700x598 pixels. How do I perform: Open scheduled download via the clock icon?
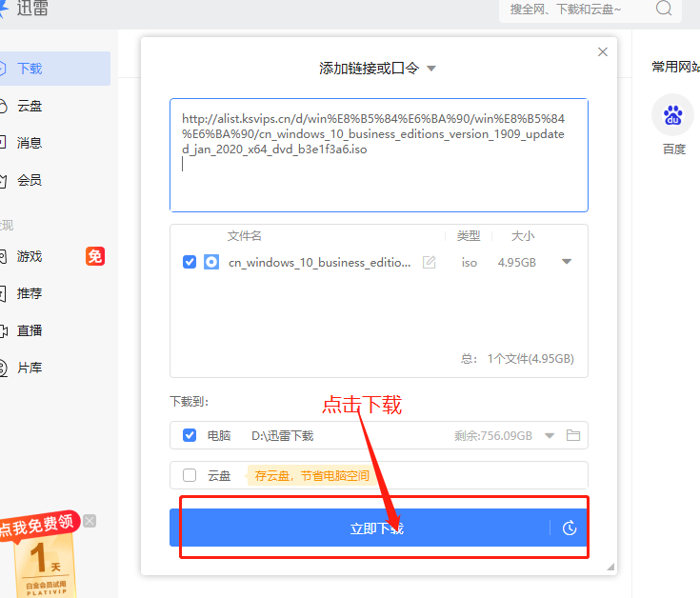coord(570,528)
